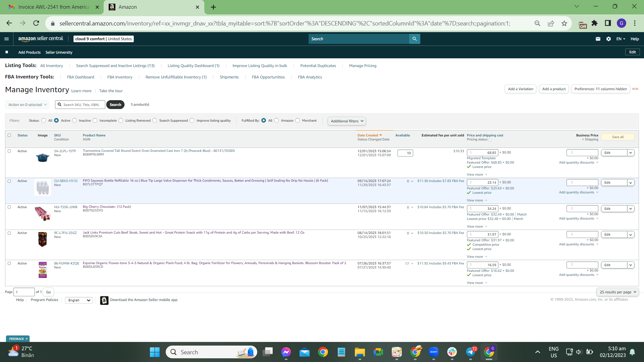Screen dimensions: 644x362
Task: Open Messenger from the taskbar
Action: pyautogui.click(x=286, y=352)
